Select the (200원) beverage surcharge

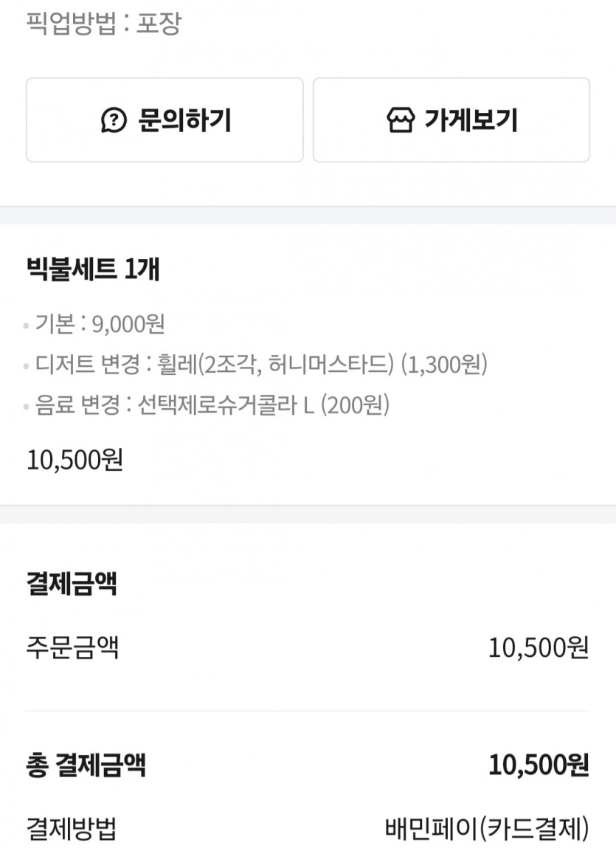tap(356, 405)
